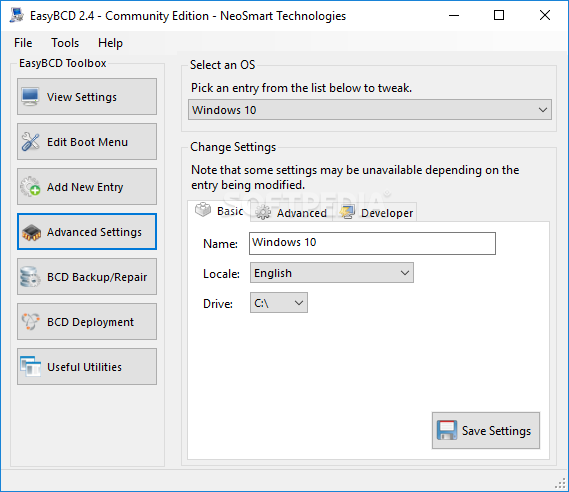Click the Save Settings floppy disk icon
The height and width of the screenshot is (492, 569).
click(447, 430)
